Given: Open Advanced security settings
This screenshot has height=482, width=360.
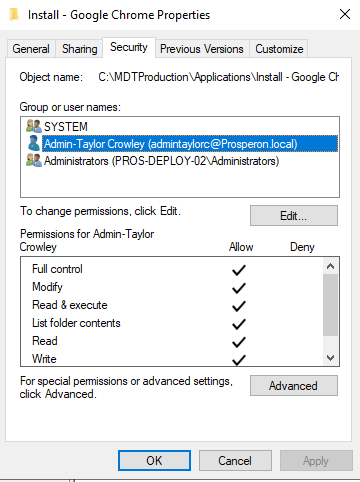Looking at the screenshot, I should (294, 386).
